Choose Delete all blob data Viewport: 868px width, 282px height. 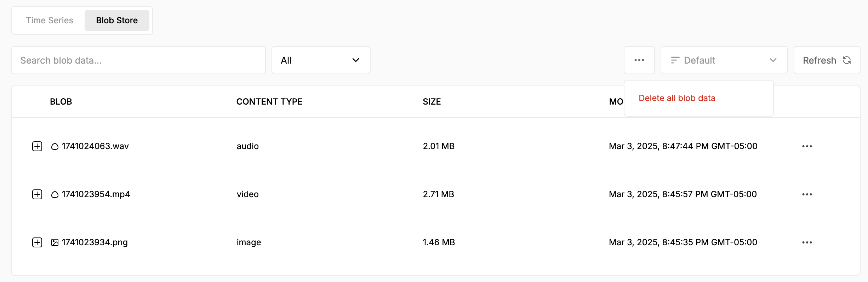click(677, 98)
